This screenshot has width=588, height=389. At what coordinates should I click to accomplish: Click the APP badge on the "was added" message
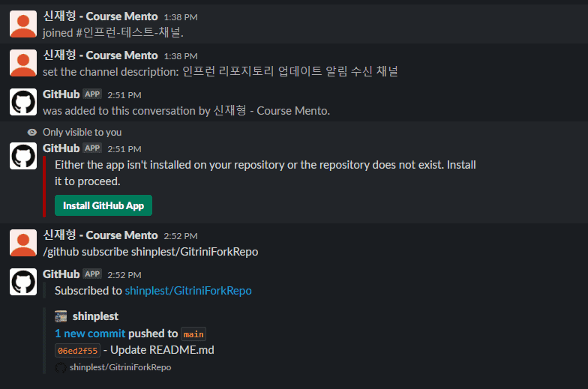[x=92, y=94]
